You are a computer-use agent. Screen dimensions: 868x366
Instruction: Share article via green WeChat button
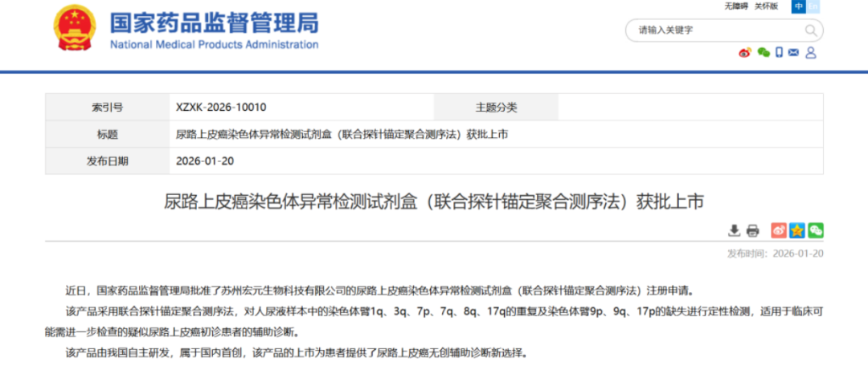click(816, 231)
